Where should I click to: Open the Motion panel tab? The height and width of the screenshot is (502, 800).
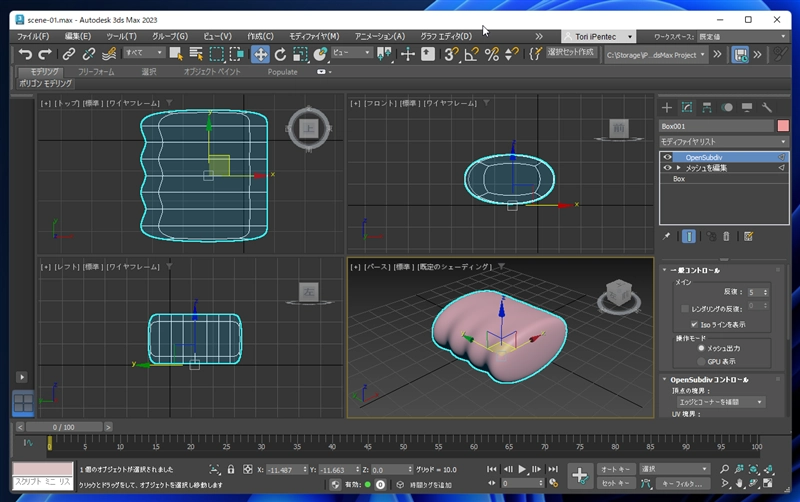click(727, 107)
